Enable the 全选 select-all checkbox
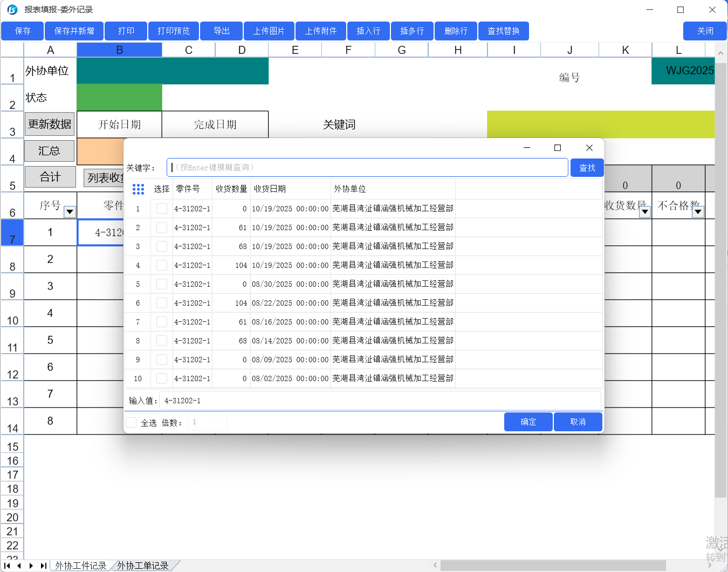The width and height of the screenshot is (728, 572). pyautogui.click(x=132, y=423)
